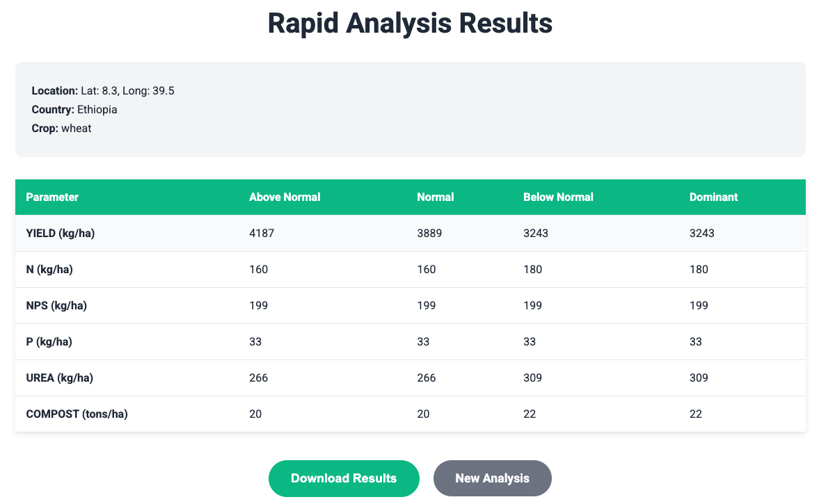
Task: Click the P (kg/ha) row label
Action: tap(49, 342)
